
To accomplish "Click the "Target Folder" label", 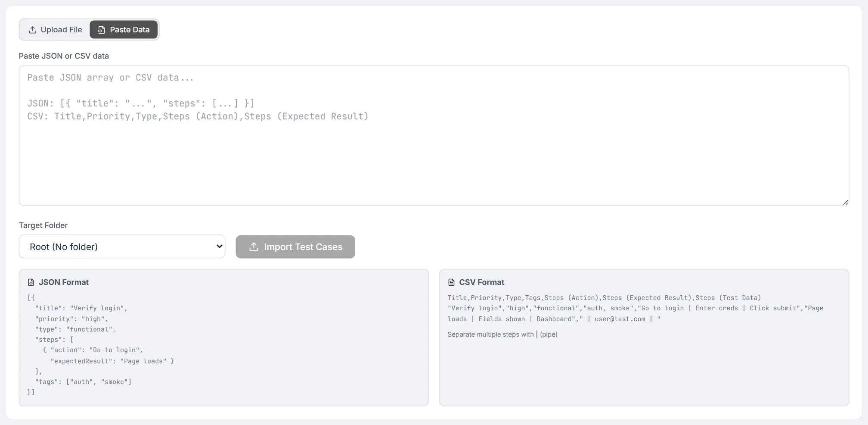I will click(x=43, y=225).
